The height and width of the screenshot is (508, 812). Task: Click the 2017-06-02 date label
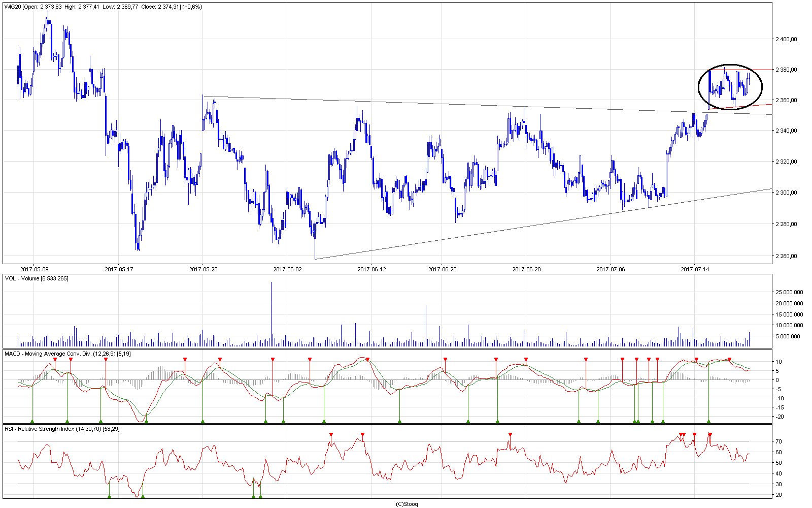tap(287, 269)
